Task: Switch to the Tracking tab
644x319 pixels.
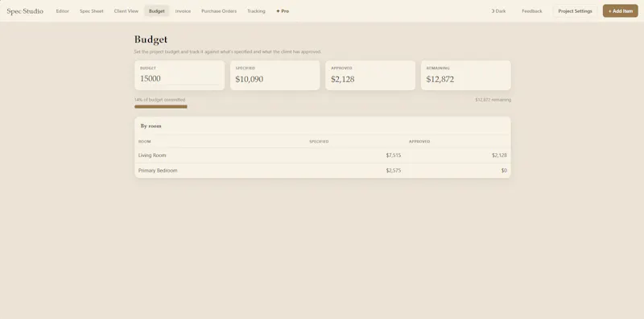Action: tap(256, 11)
